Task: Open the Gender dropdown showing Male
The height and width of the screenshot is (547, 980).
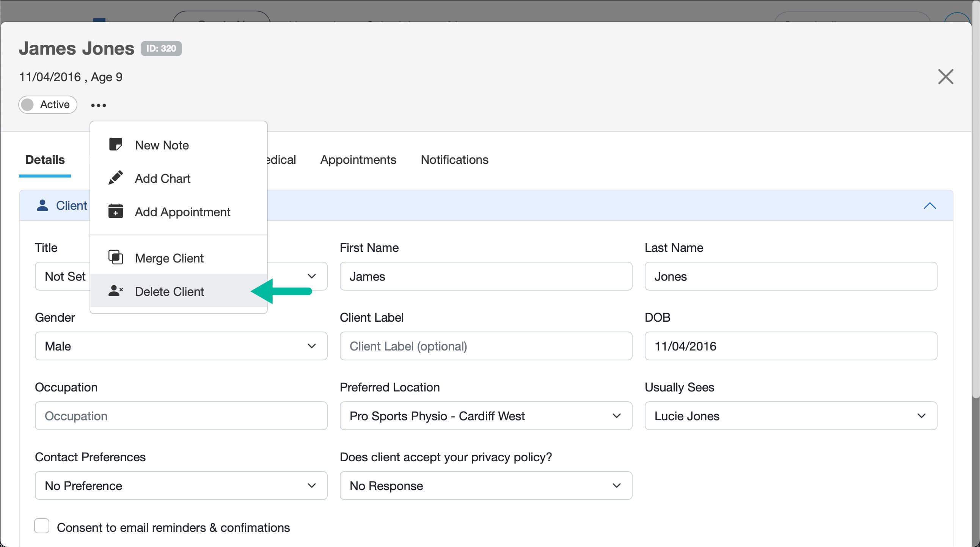Action: tap(181, 346)
